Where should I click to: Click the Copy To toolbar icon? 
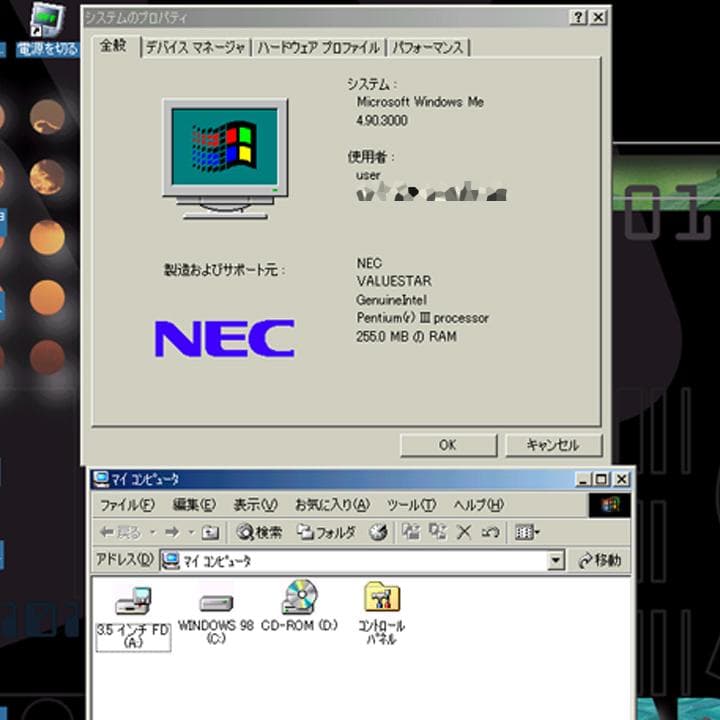pos(438,533)
